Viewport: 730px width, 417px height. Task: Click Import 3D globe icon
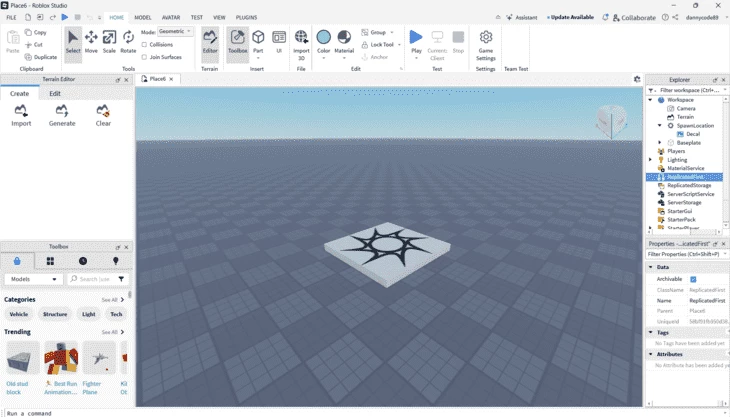[301, 37]
